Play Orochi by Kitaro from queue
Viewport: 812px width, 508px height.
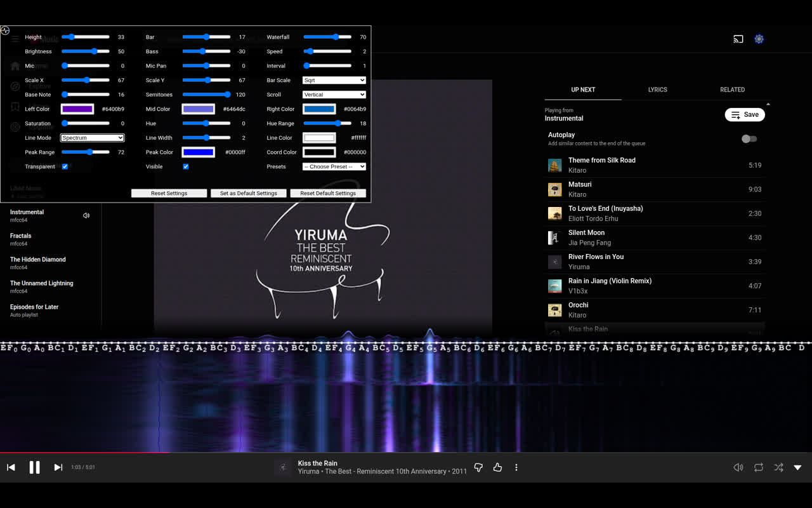click(655, 310)
